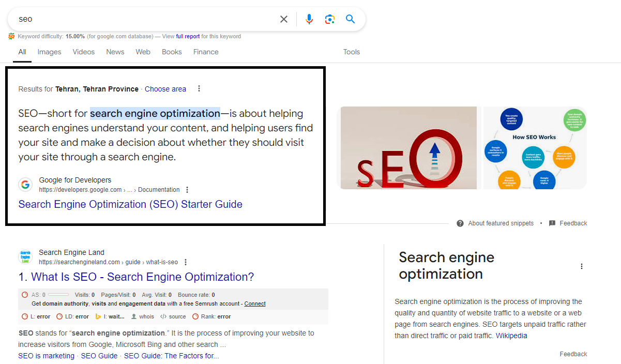Viewport: 621px width, 364px height.
Task: Click the LD: error circle icon
Action: 59,316
